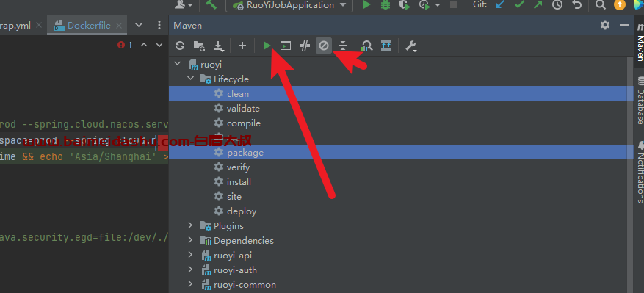Expand the Plugins node

pyautogui.click(x=190, y=225)
